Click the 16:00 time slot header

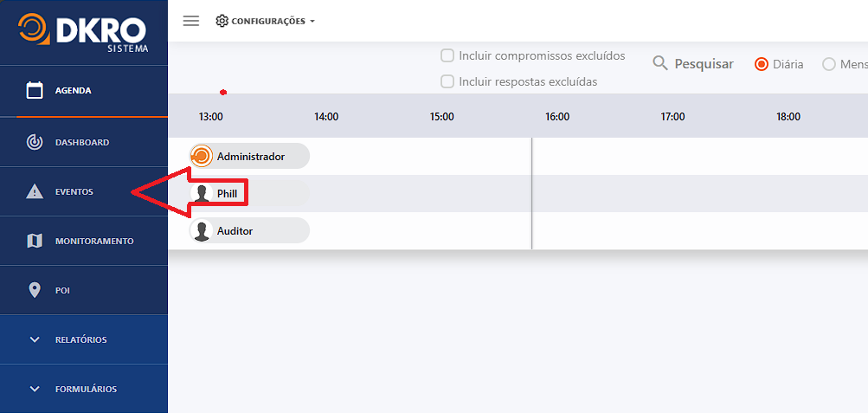[557, 117]
